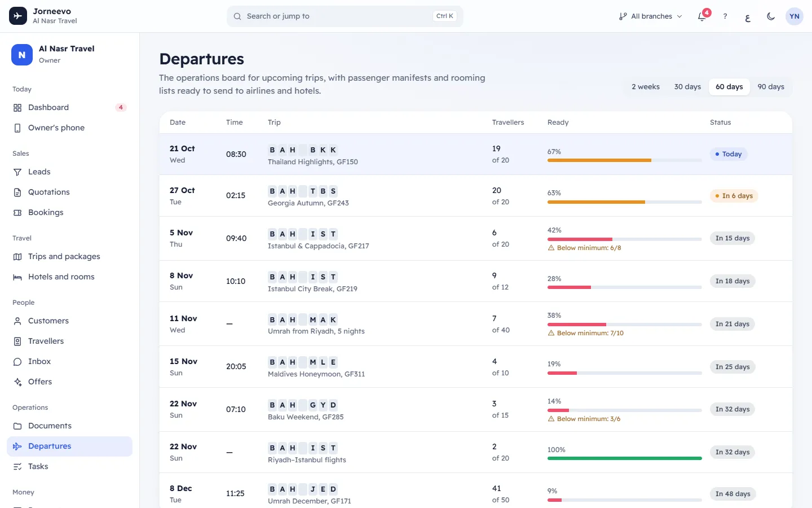Viewport: 812px width, 508px height.
Task: Click the Leads funnel icon
Action: pos(17,172)
